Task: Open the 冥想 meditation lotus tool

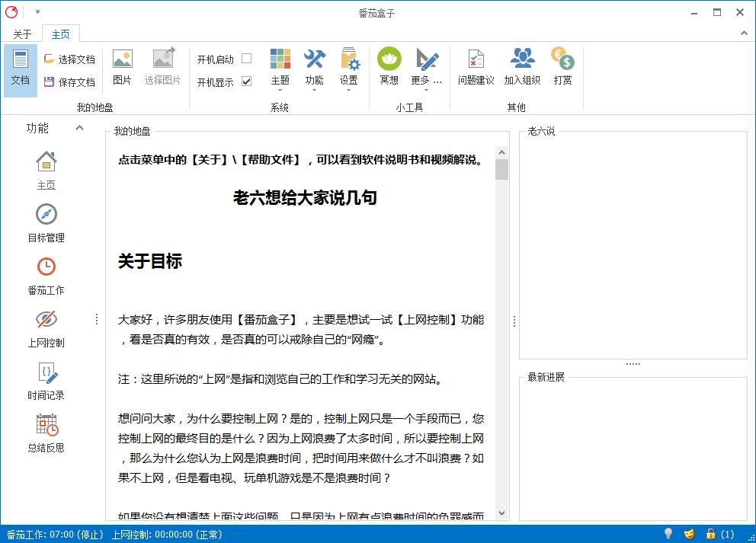Action: [389, 66]
